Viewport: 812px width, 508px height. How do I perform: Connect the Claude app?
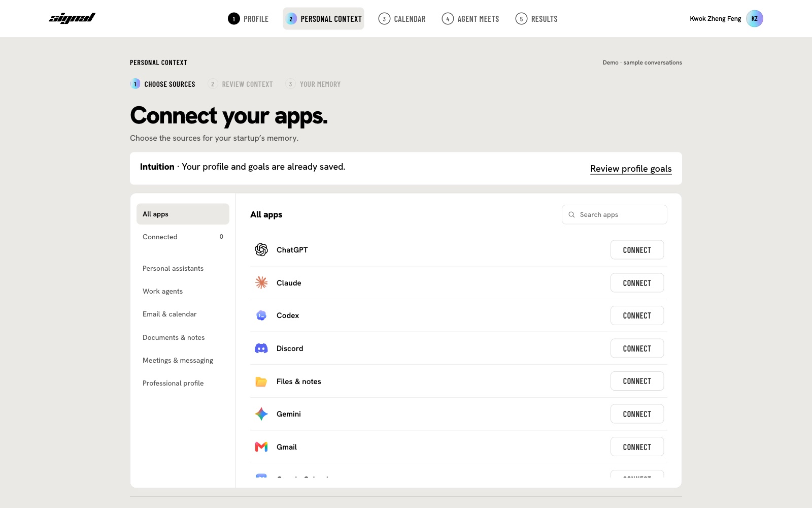coord(637,283)
